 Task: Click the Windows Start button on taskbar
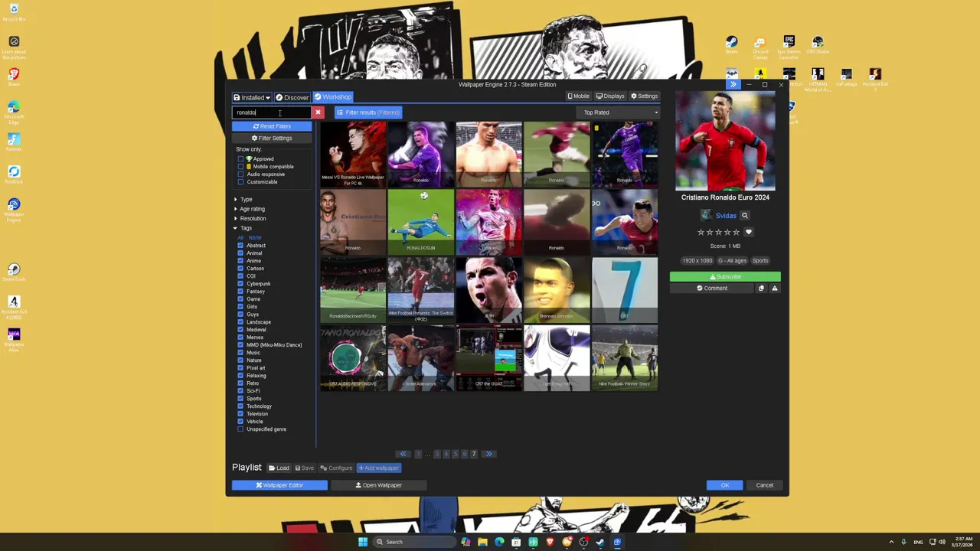click(363, 542)
